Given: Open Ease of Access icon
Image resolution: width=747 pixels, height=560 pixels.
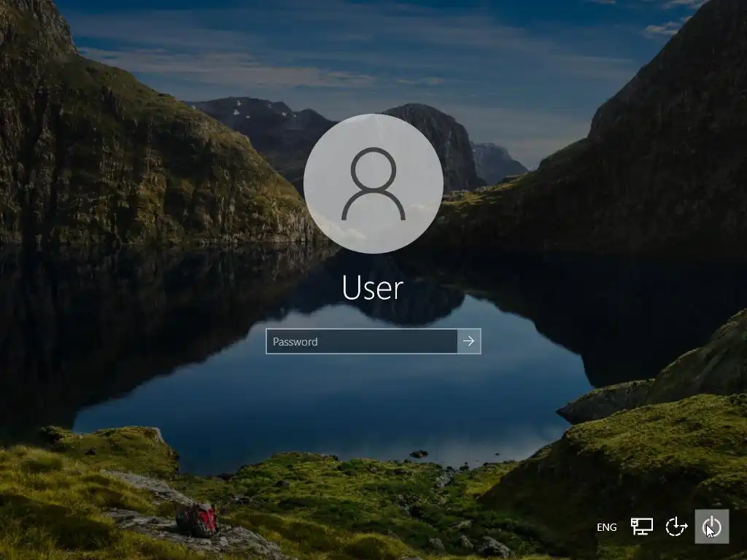Looking at the screenshot, I should [676, 526].
